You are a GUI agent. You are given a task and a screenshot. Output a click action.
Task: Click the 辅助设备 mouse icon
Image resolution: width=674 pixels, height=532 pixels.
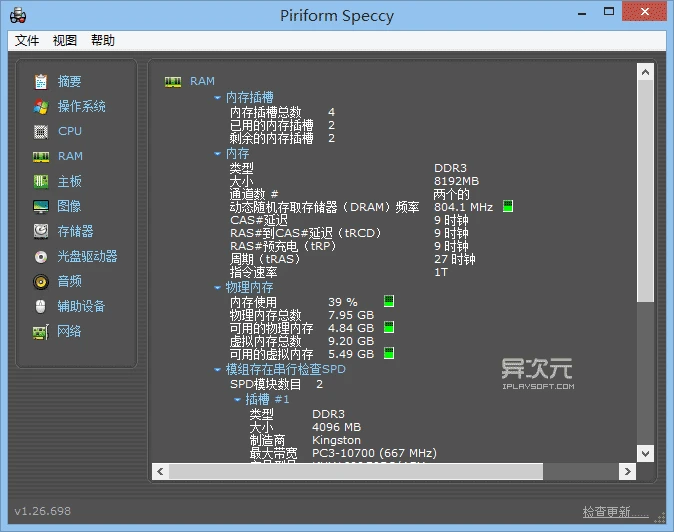coord(41,306)
